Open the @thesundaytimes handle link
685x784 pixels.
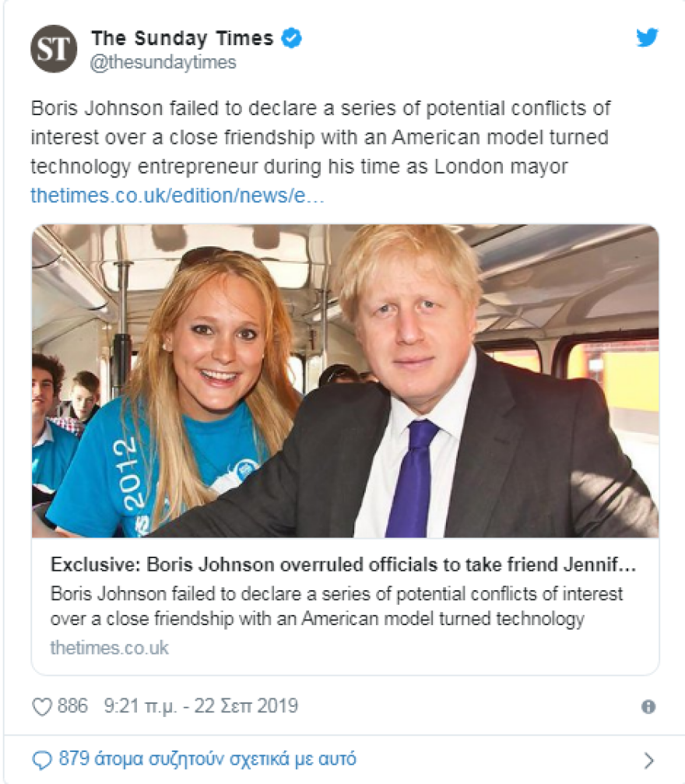[x=163, y=62]
